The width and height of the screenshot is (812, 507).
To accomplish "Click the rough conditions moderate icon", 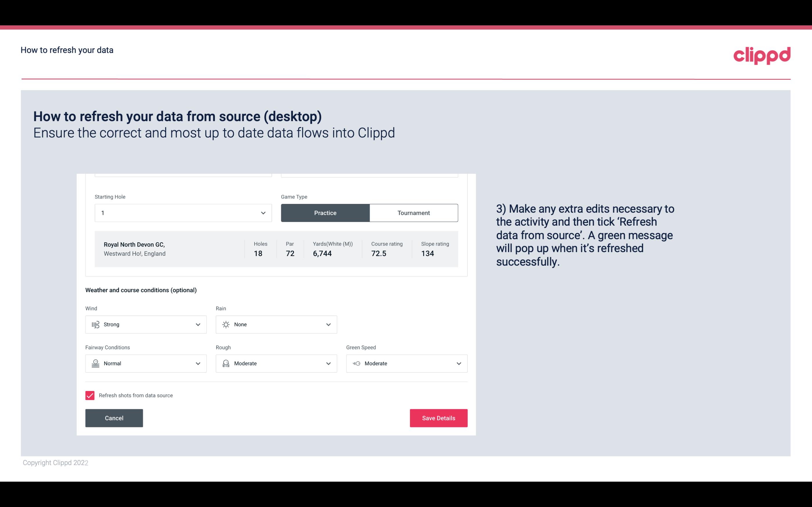I will (226, 363).
